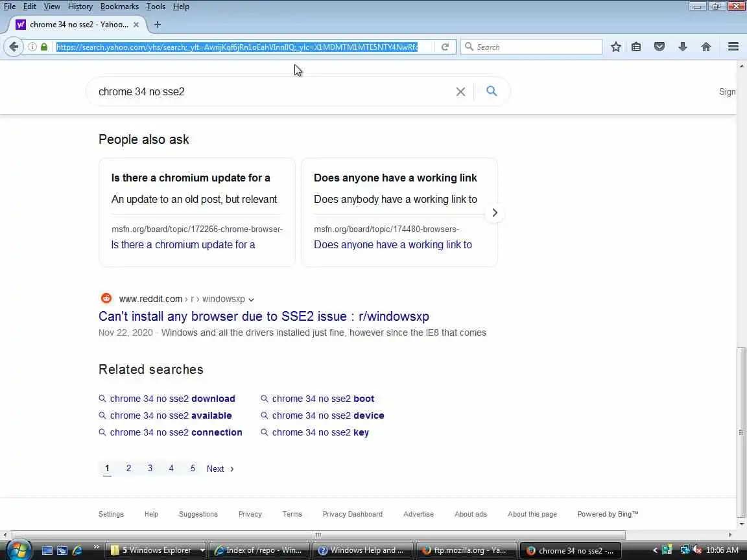747x560 pixels.
Task: Open Privacy Dashboard footer link
Action: point(353,514)
